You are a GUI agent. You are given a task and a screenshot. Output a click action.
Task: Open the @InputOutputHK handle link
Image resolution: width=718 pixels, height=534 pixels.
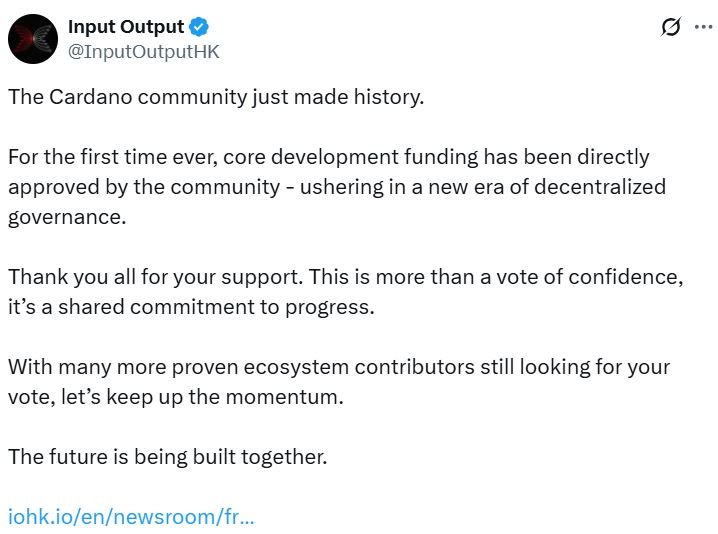pos(143,52)
